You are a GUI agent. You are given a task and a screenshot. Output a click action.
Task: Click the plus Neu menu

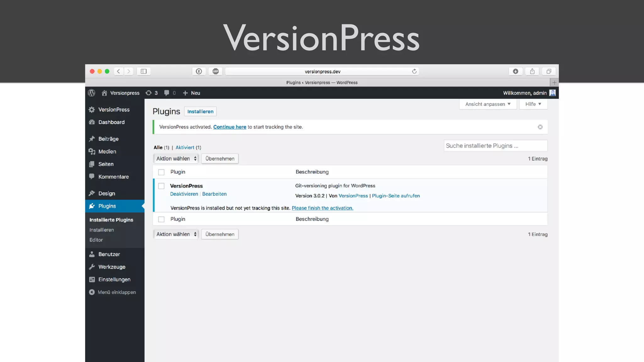pyautogui.click(x=192, y=93)
